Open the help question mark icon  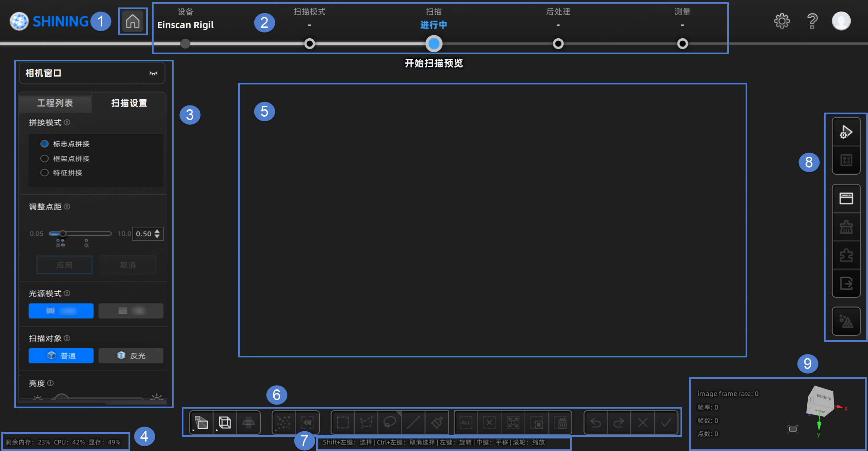tap(812, 21)
